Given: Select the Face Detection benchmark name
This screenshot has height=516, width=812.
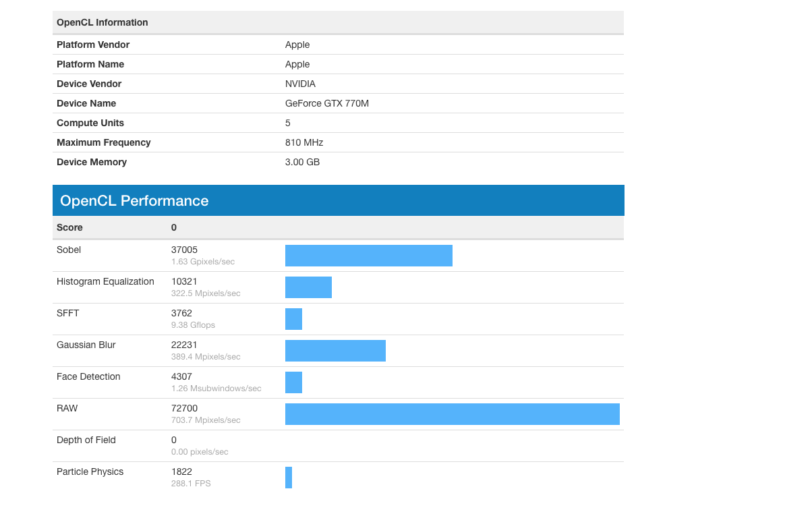Looking at the screenshot, I should pyautogui.click(x=88, y=376).
